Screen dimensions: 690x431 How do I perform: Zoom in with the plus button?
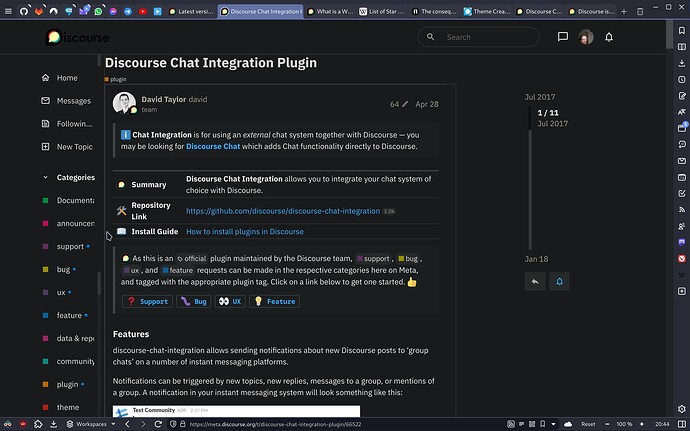point(642,424)
